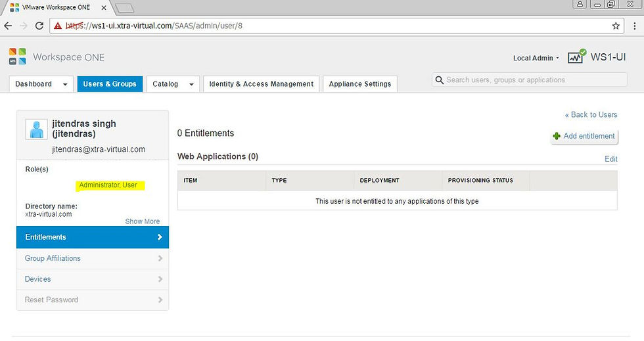Click the Show More link

coord(143,221)
